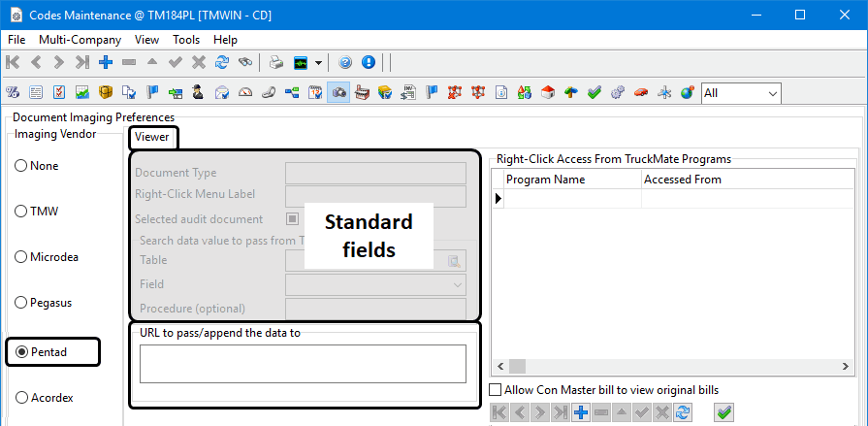Open the binoculars find tool
This screenshot has height=426, width=868.
245,63
